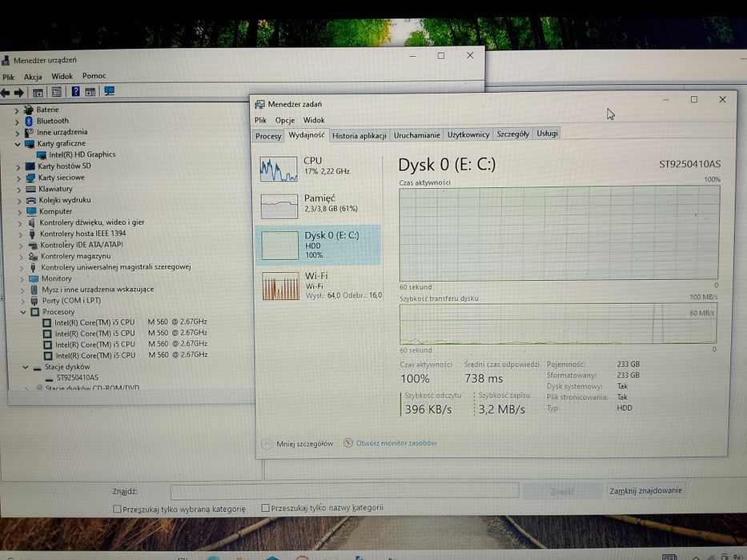Click the Klawiatury keyboard icon

click(31, 189)
